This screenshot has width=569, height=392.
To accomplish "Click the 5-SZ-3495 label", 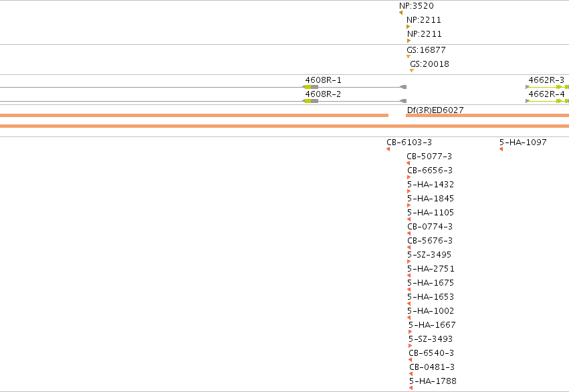I will 429,255.
